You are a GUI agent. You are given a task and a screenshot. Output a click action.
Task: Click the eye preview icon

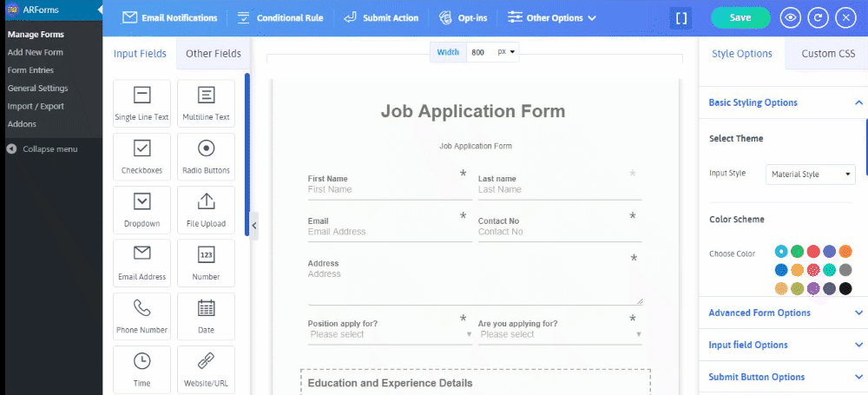[790, 17]
